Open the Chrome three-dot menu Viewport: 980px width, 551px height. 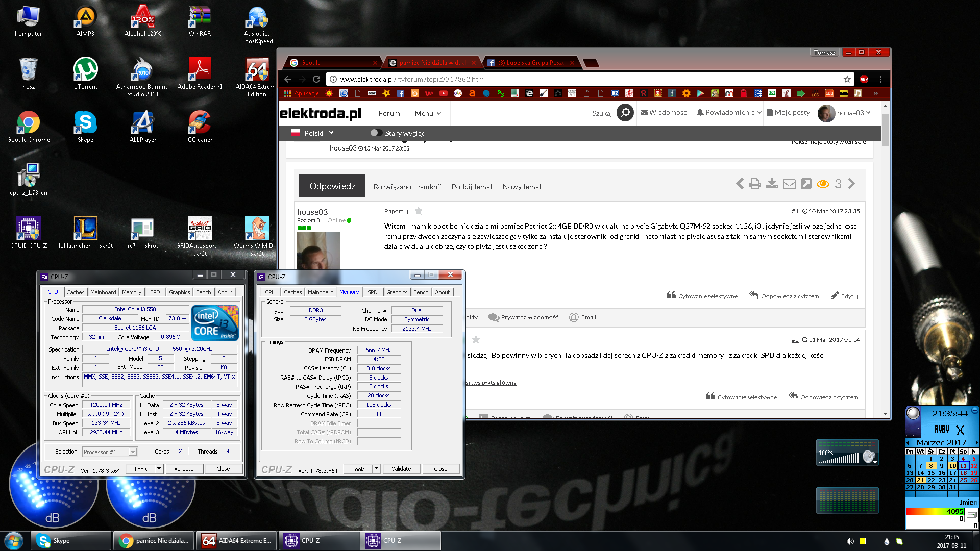point(880,79)
